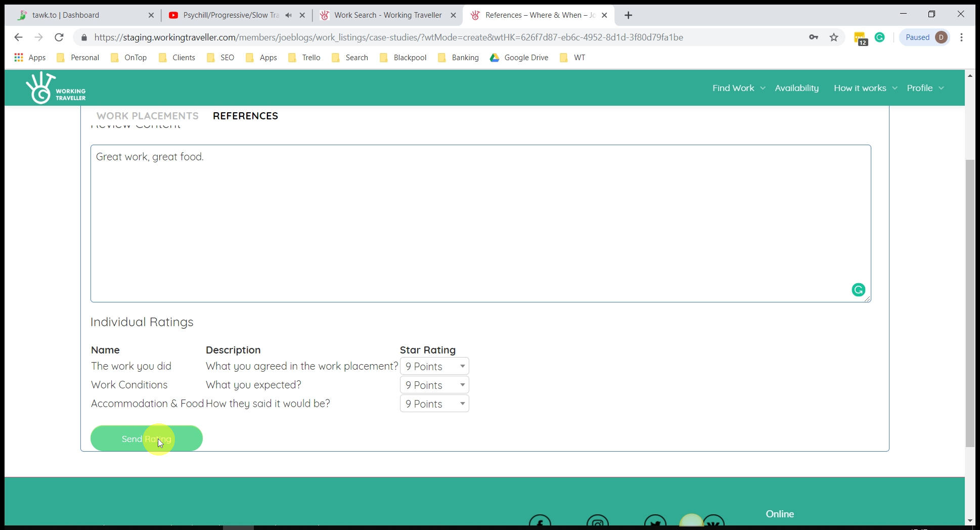Viewport: 980px width, 530px height.
Task: Open Accommodation & Food points dropdown
Action: tap(434, 404)
